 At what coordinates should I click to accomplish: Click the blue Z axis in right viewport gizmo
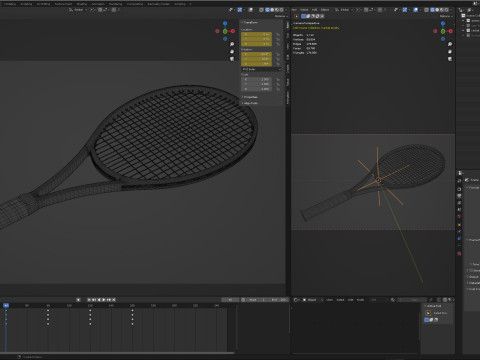443,23
